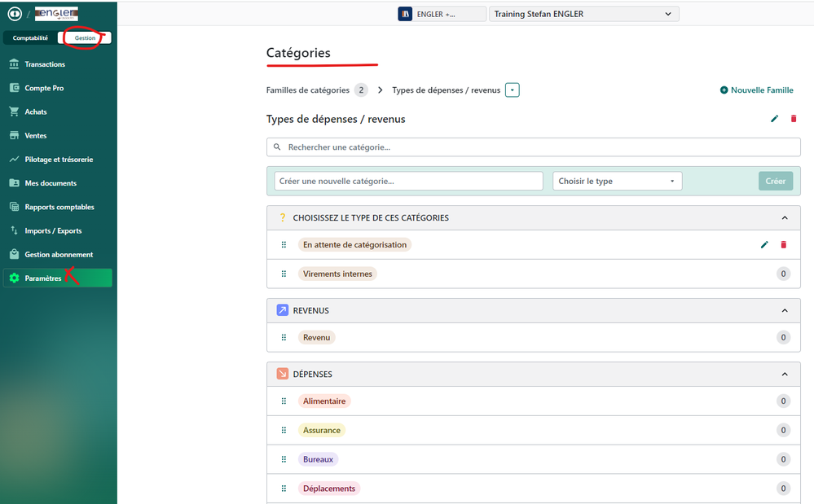Click the 'Rechercher une catégorie' search field
Viewport: 814px width, 504px height.
coord(533,147)
